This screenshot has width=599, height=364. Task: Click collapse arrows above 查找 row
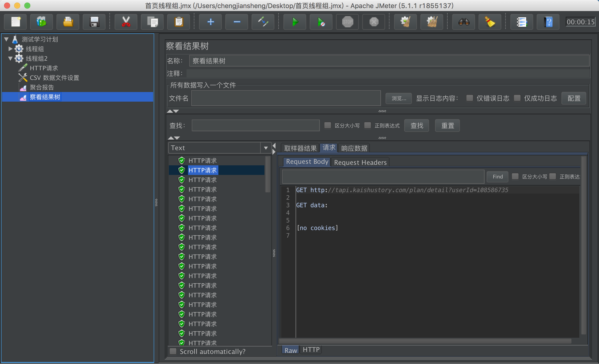click(x=173, y=111)
